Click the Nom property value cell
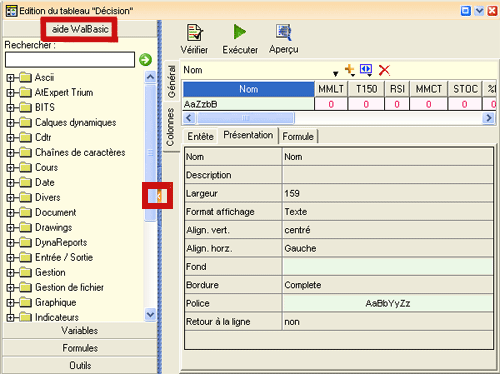 388,157
